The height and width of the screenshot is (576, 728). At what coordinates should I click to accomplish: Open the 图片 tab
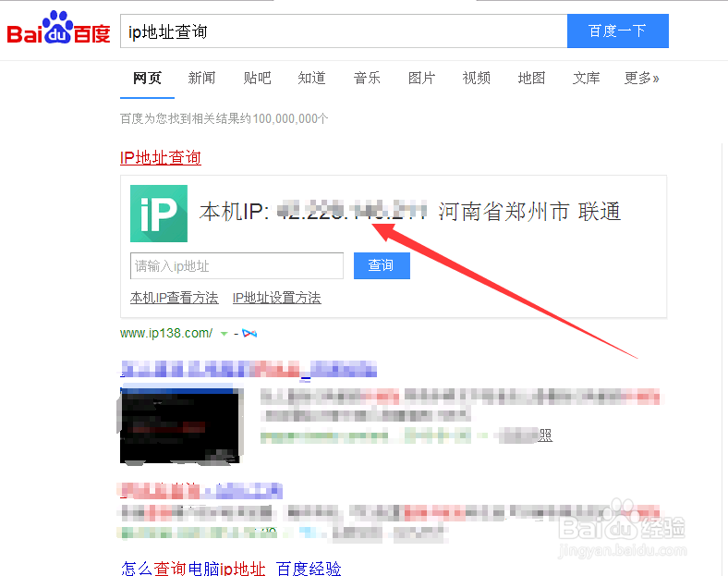pos(421,78)
